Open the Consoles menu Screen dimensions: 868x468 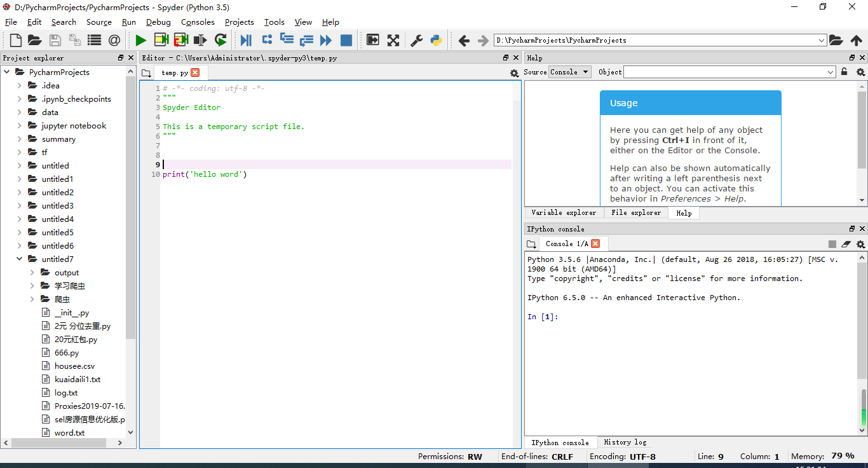(198, 22)
